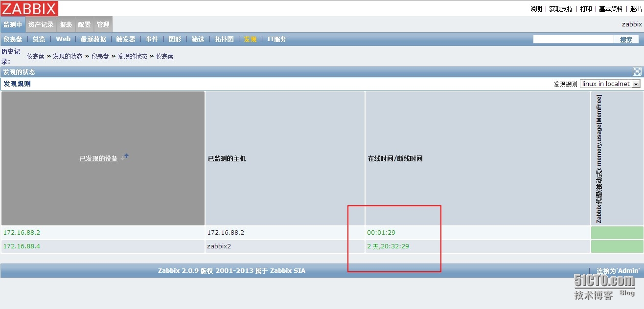
Task: Click monitored host zabbix2
Action: pos(219,246)
